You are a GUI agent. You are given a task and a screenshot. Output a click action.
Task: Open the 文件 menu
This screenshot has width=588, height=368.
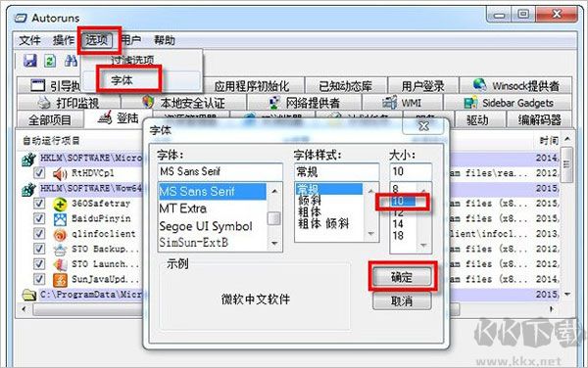pos(29,40)
